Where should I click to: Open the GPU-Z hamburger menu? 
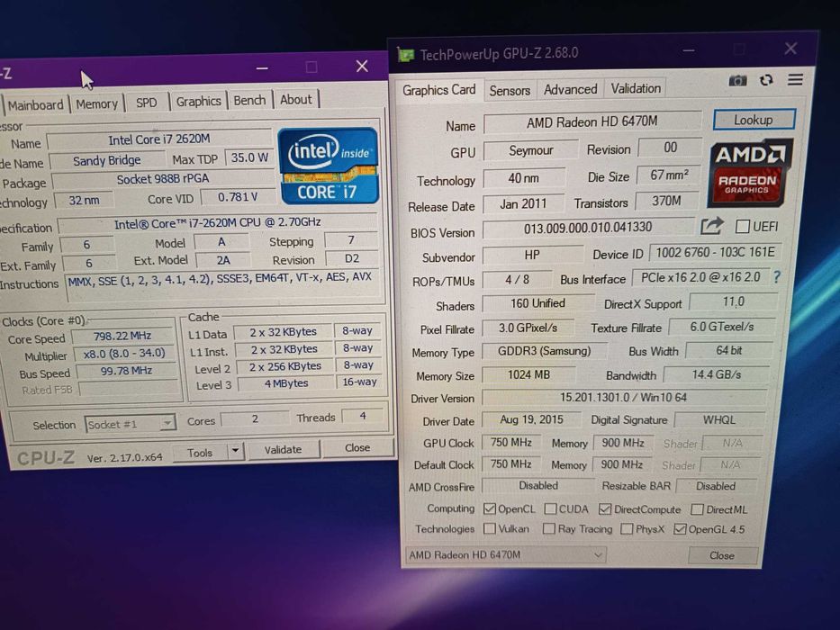point(795,79)
